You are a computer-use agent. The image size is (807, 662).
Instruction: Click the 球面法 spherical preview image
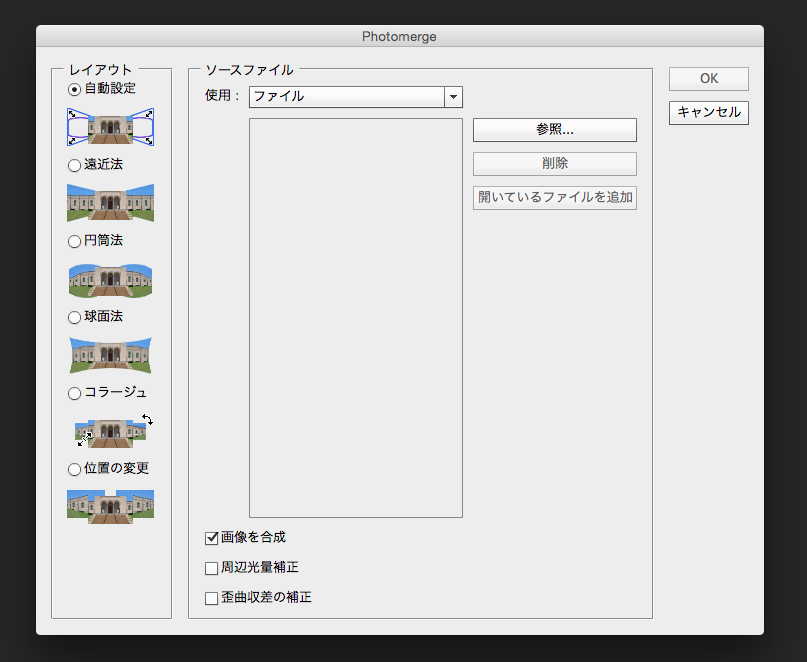(x=111, y=355)
